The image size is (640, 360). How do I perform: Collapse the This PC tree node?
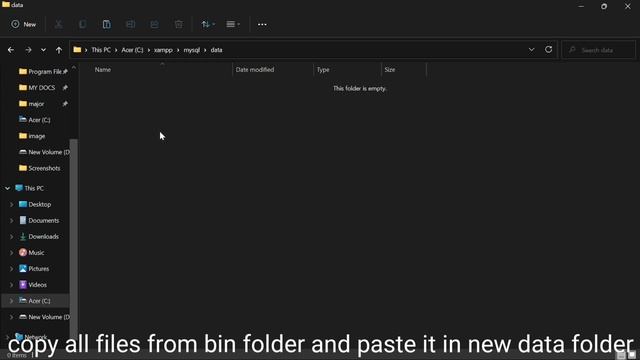7,188
